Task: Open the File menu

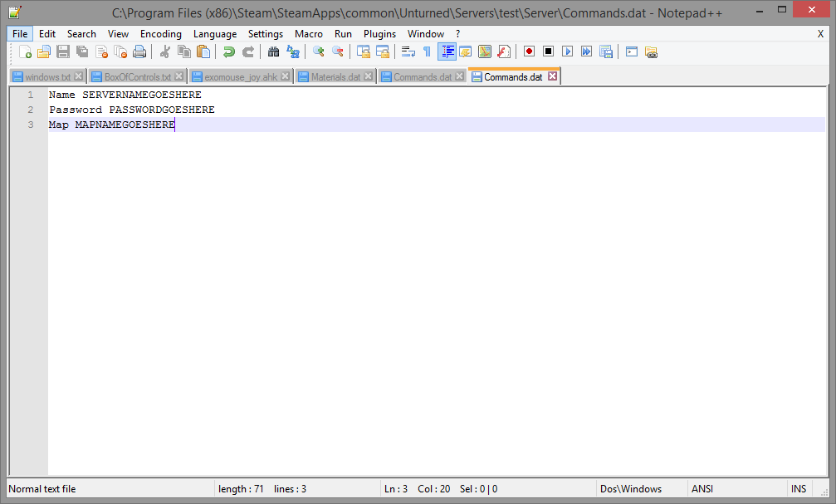Action: click(20, 33)
